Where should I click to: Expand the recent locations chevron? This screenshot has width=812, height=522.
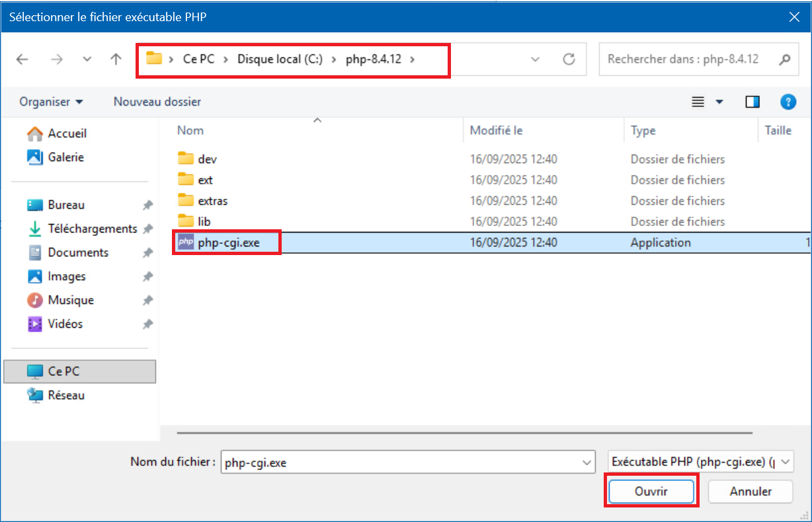[87, 59]
